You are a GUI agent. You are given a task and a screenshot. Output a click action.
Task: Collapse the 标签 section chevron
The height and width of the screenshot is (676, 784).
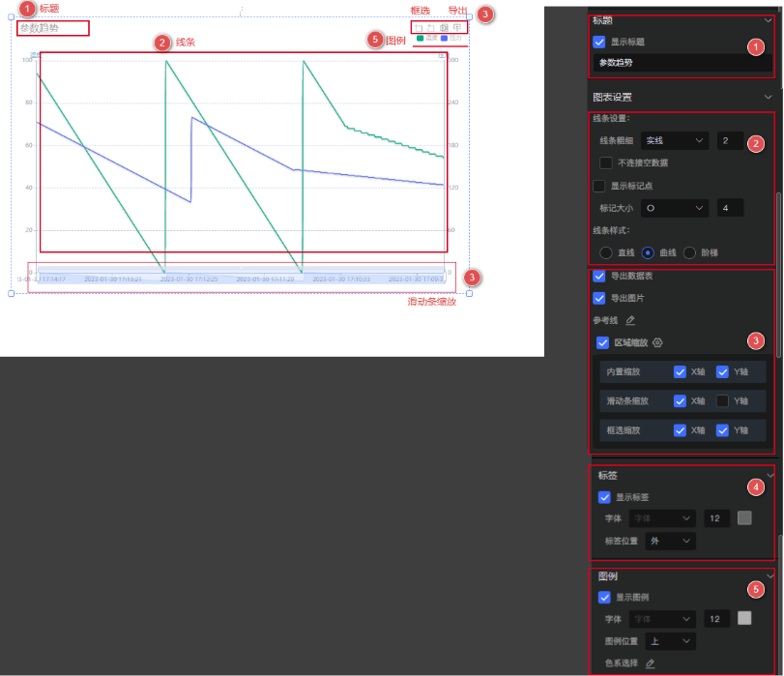coord(770,476)
